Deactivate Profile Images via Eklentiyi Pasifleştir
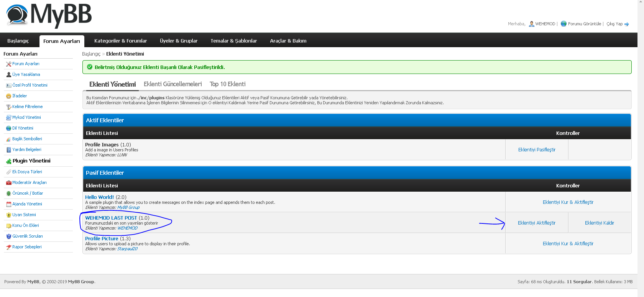This screenshot has height=297, width=644. pos(537,150)
